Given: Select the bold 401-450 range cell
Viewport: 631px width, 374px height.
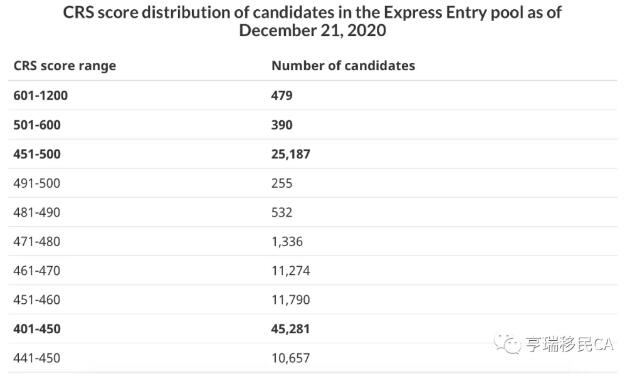Looking at the screenshot, I should coord(37,329).
